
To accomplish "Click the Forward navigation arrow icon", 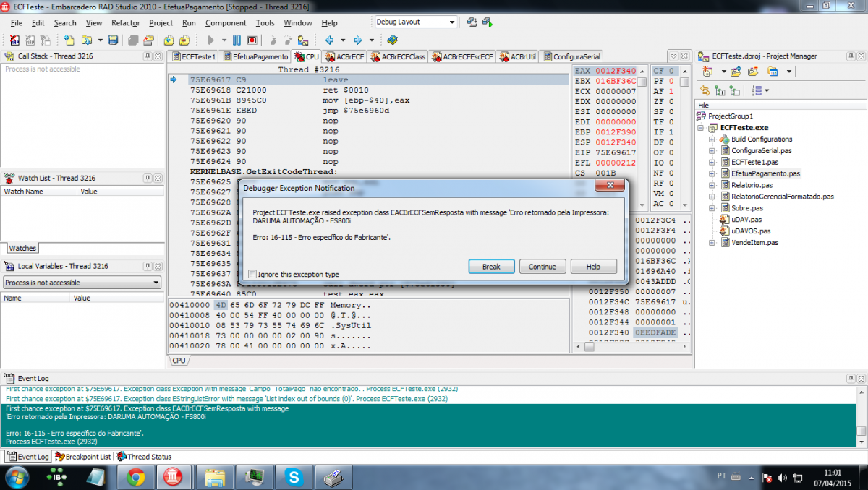I will point(357,40).
